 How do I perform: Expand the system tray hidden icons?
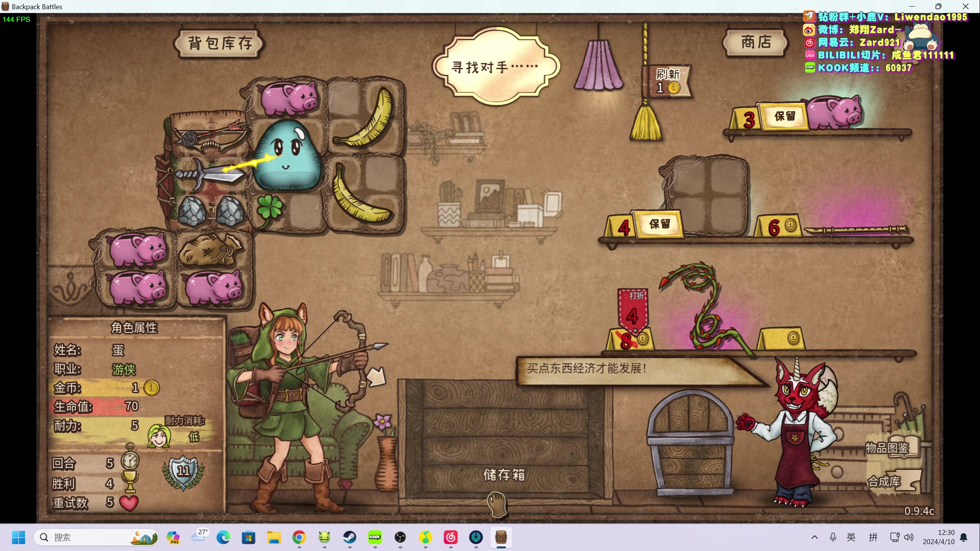(x=815, y=537)
